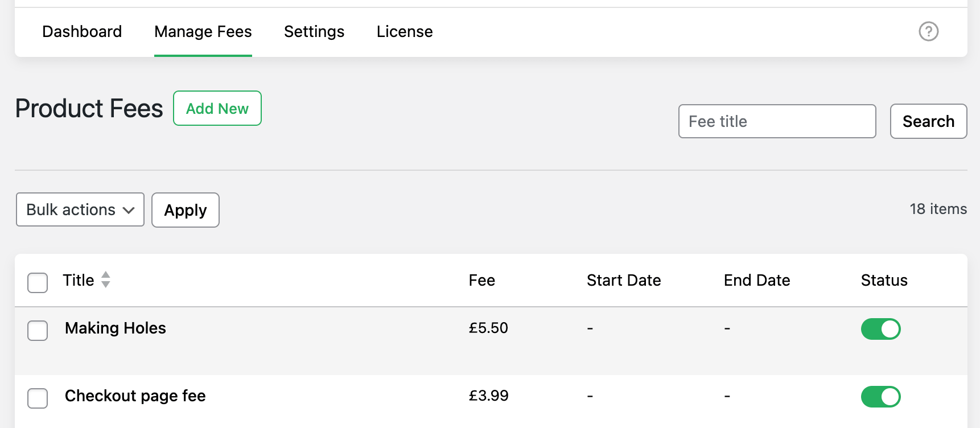980x428 pixels.
Task: Click the Status column header
Action: (884, 280)
